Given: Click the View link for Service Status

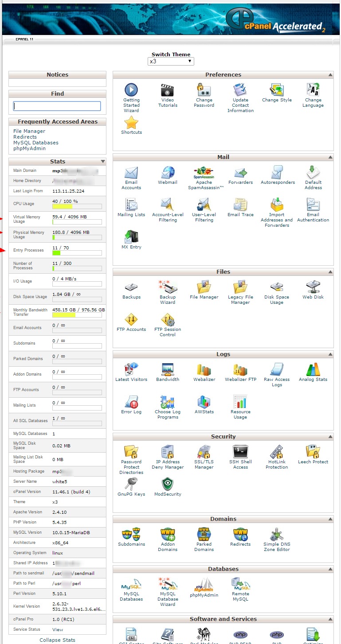Looking at the screenshot, I should coord(58,629).
